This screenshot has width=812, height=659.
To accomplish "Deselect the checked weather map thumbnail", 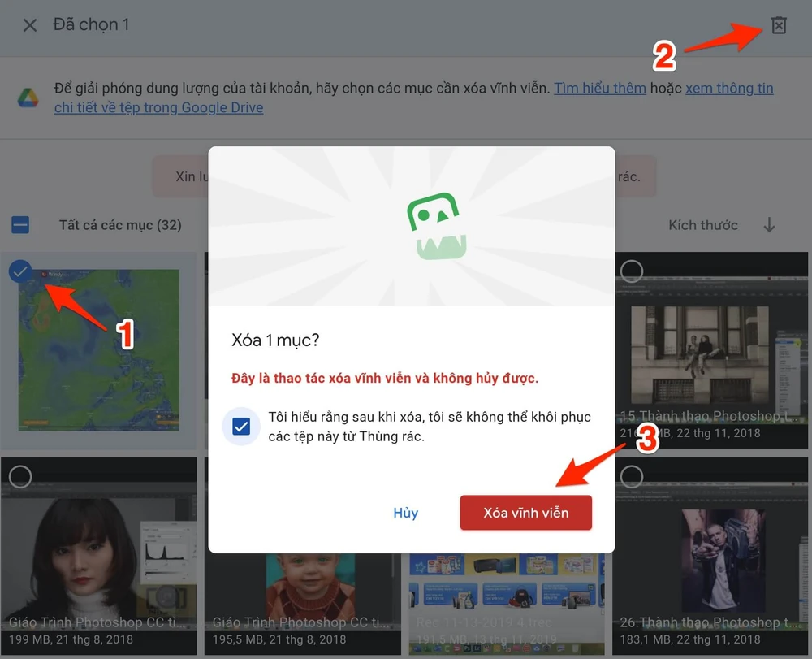I will tap(20, 271).
